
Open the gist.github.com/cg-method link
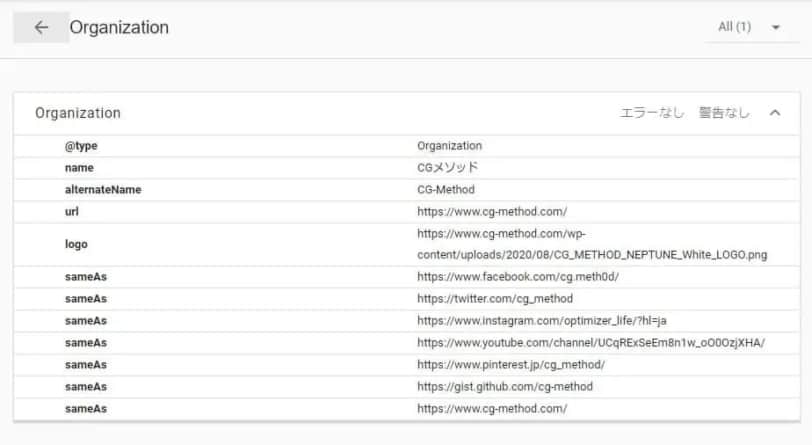pos(505,386)
